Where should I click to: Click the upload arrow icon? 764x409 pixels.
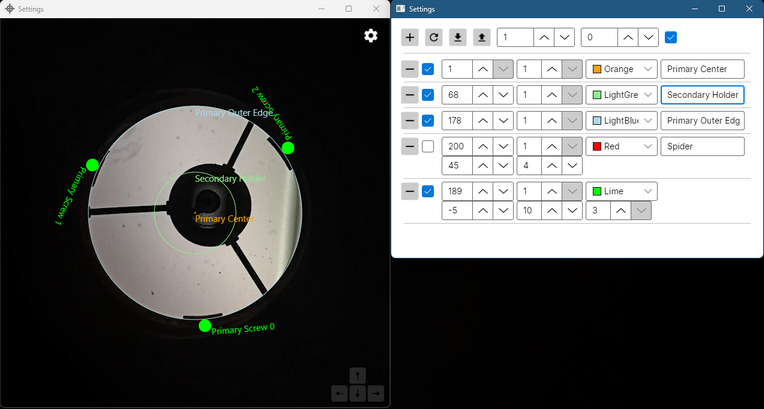pos(482,37)
